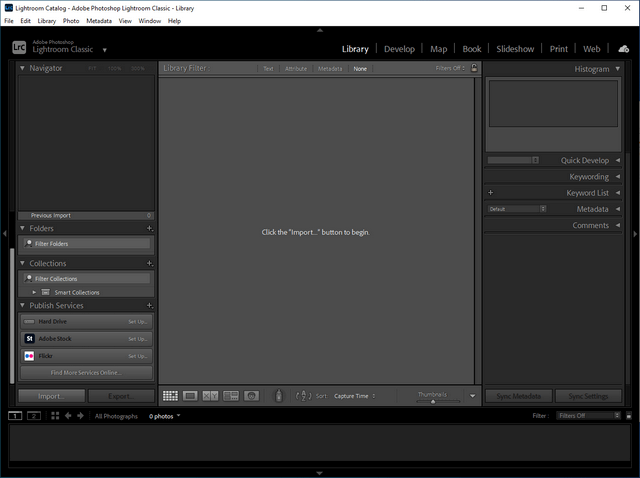Select the Painter spray can tool

point(278,396)
